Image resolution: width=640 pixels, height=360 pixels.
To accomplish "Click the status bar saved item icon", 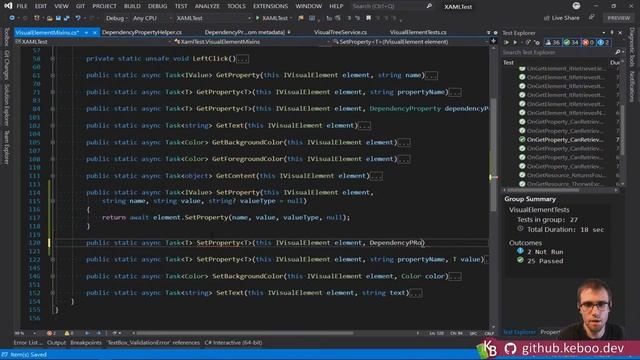I will pos(4,355).
